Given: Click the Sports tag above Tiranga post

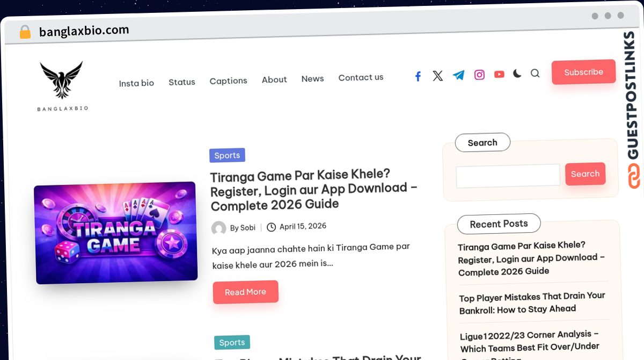Looking at the screenshot, I should tap(227, 155).
